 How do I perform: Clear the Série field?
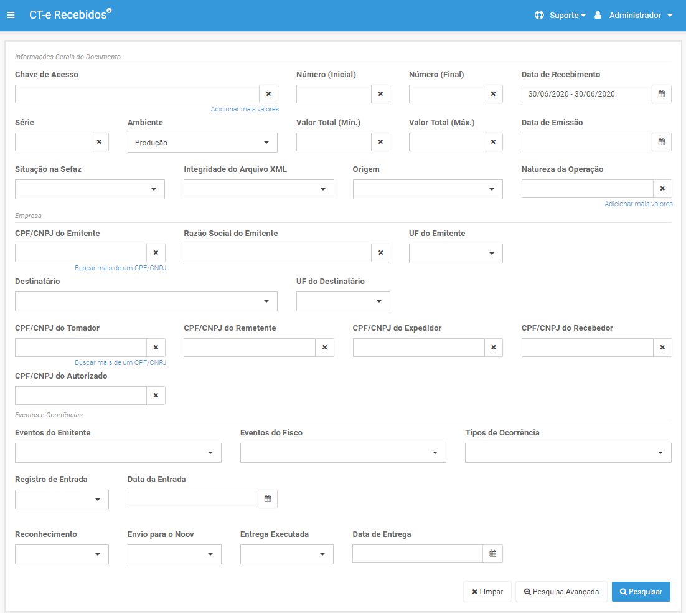pos(100,142)
